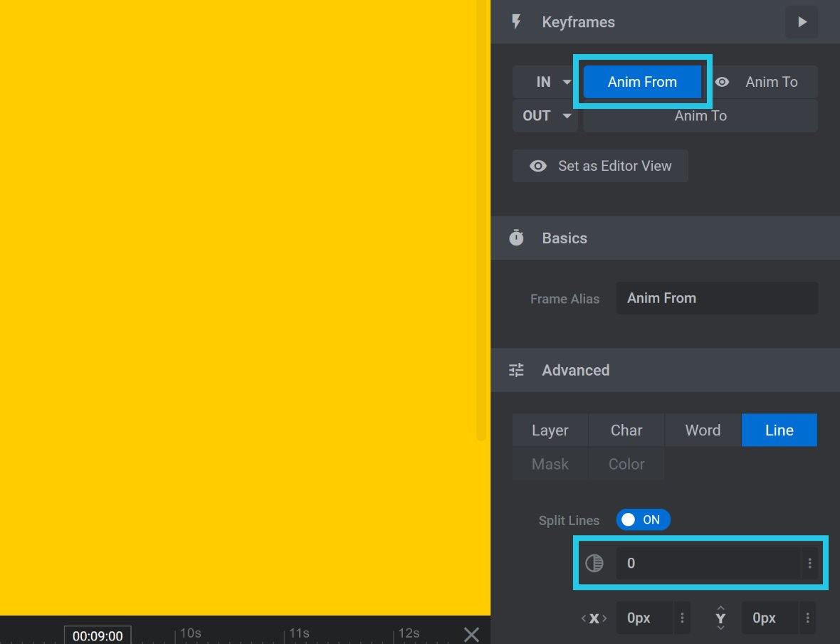Screen dimensions: 840x644
Task: Click the Keyframes section title
Action: [578, 22]
